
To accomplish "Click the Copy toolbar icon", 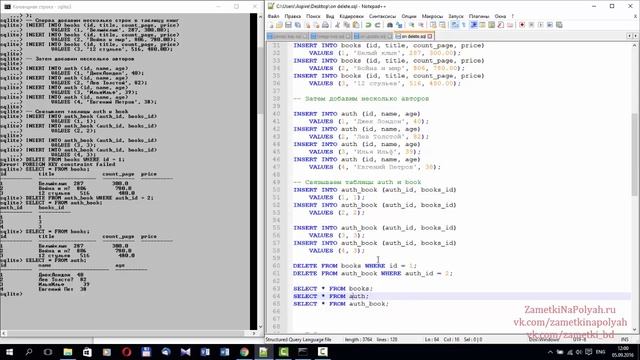I will [x=346, y=25].
